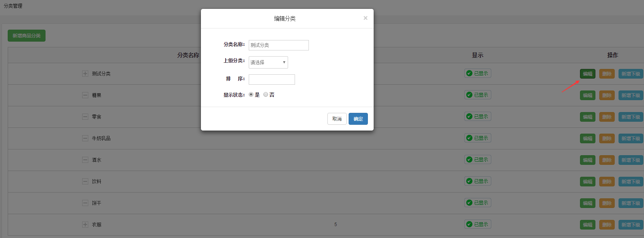Click the 操作 column header
This screenshot has height=238, width=644.
(x=612, y=55)
